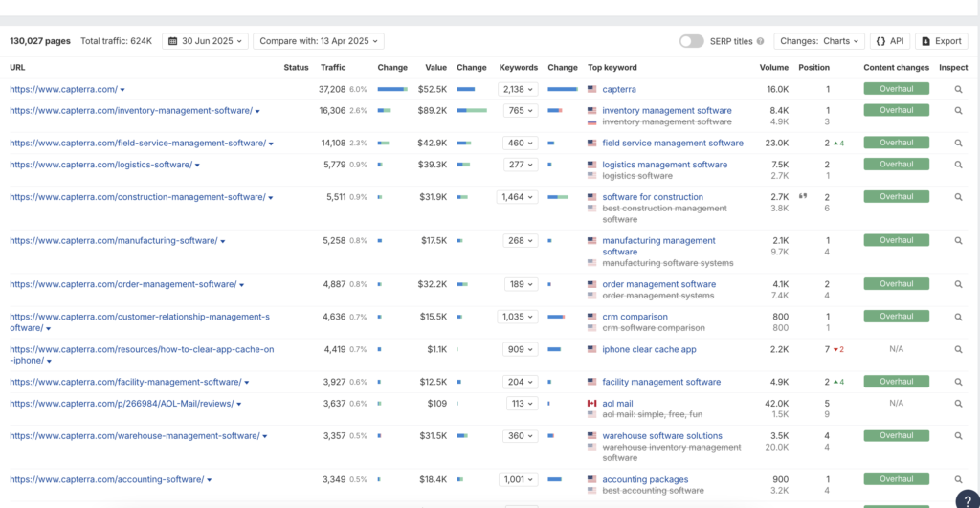Image resolution: width=980 pixels, height=508 pixels.
Task: Expand the 909 keywords dropdown
Action: (x=520, y=349)
